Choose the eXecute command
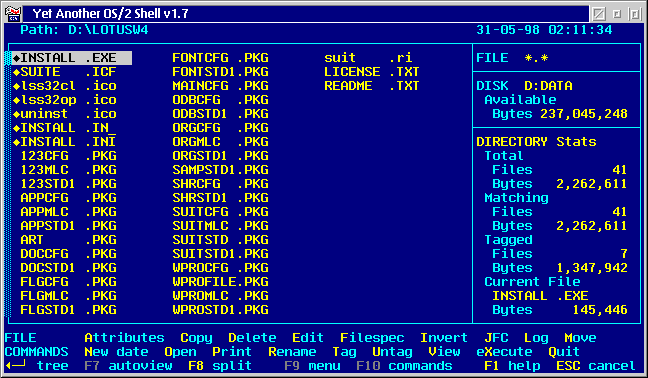Image resolution: width=648 pixels, height=378 pixels. pyautogui.click(x=504, y=352)
